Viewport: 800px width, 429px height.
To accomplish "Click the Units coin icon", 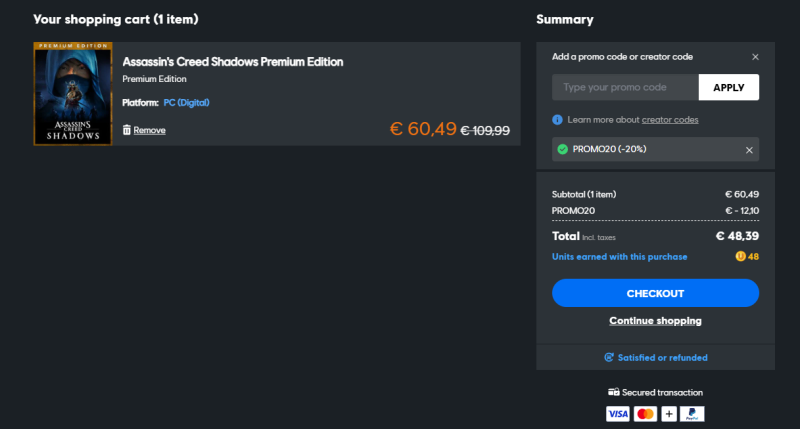I will click(x=740, y=257).
